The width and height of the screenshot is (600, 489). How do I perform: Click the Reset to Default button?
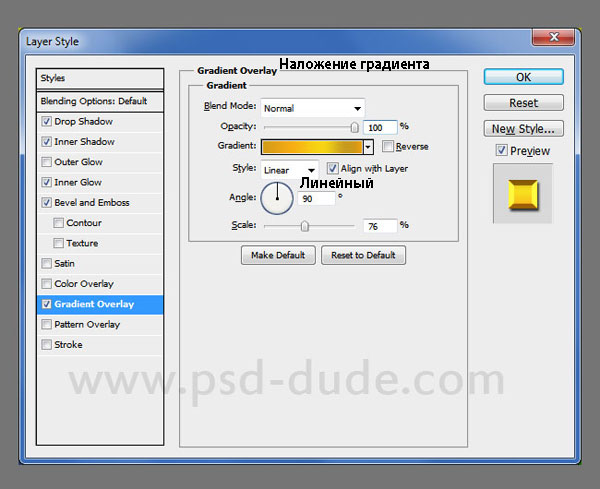coord(363,255)
